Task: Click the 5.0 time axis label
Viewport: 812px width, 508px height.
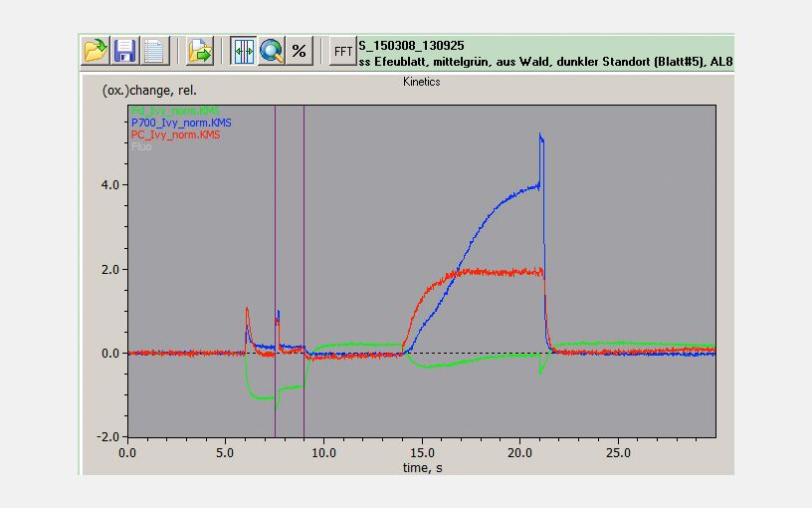Action: click(x=225, y=453)
